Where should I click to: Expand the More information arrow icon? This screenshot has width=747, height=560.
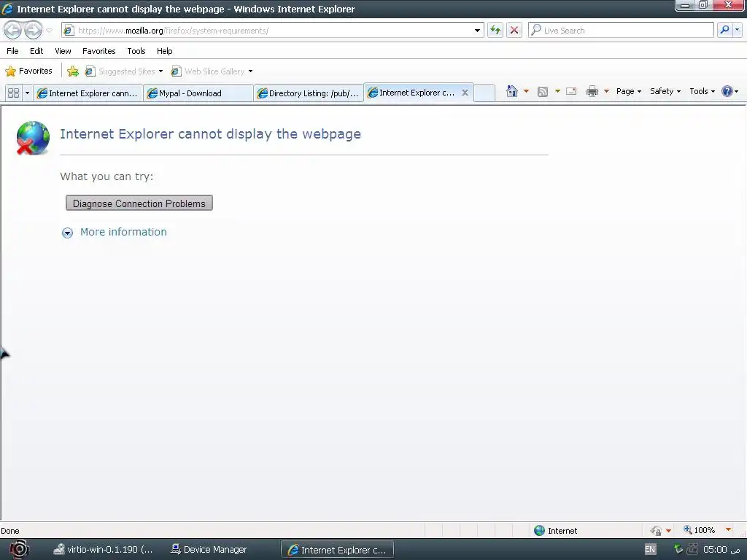pos(67,233)
